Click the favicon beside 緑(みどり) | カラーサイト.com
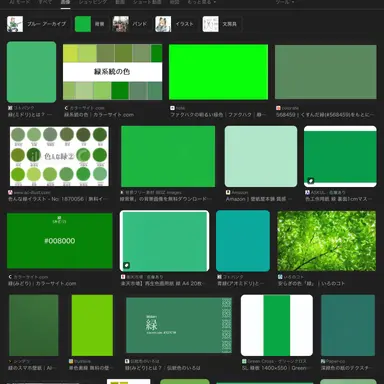This screenshot has width=384, height=384. coord(10,277)
